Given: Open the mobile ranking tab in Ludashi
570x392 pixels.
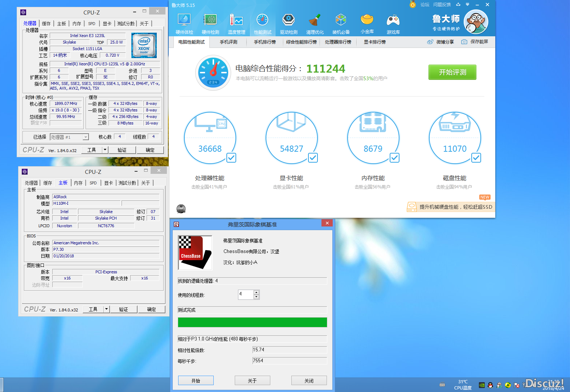Looking at the screenshot, I should pyautogui.click(x=265, y=42).
